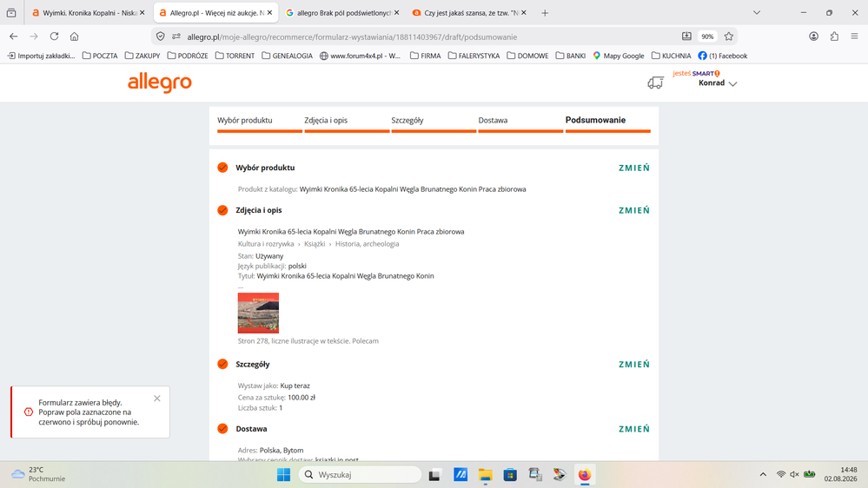Click Firefox icon in taskbar
868x488 pixels.
(x=585, y=475)
